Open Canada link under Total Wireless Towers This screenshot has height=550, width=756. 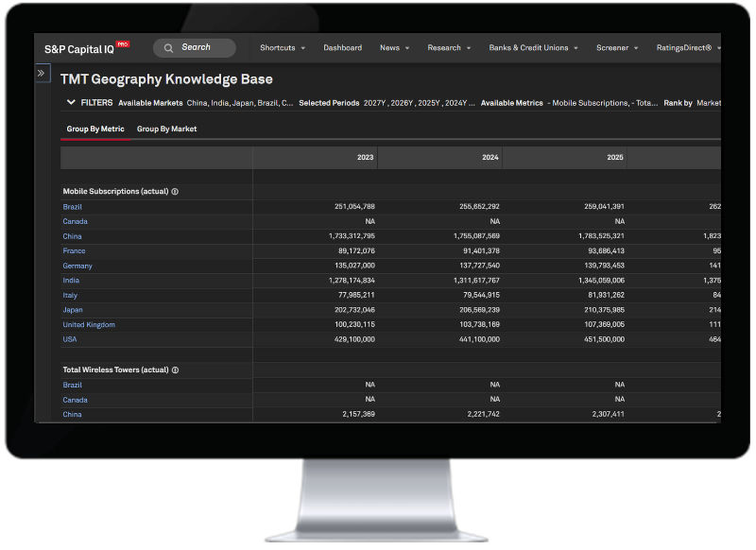click(76, 400)
